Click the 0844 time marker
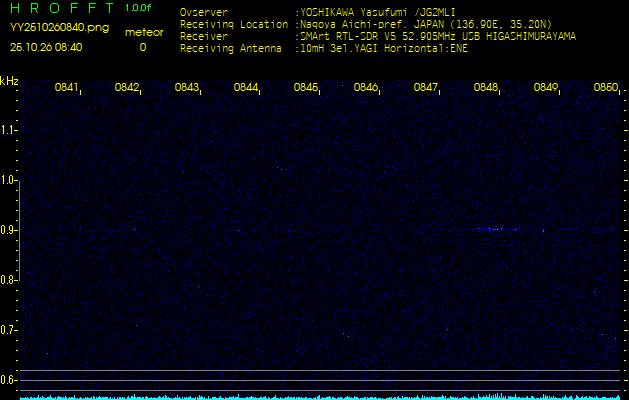 point(246,87)
